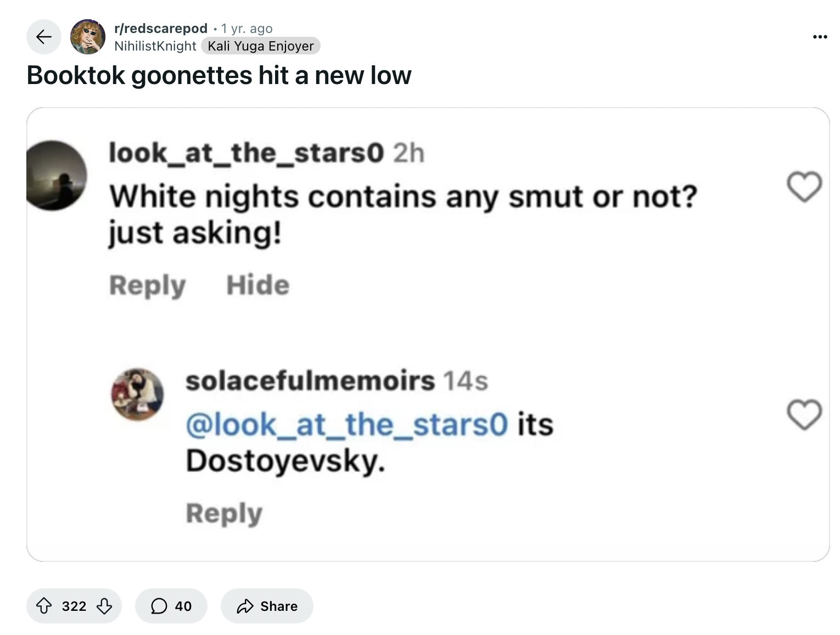The image size is (840, 635).
Task: Open the r/redscarepod community page
Action: pyautogui.click(x=160, y=28)
